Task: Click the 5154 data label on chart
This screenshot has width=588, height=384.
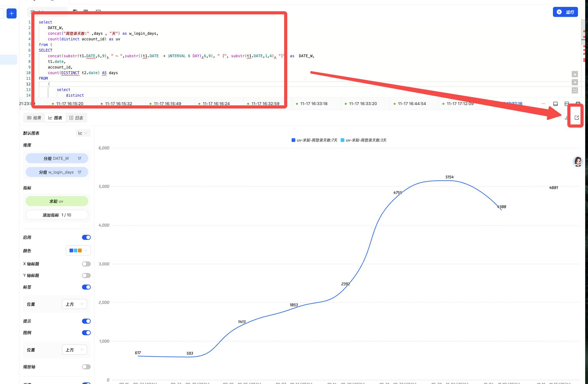Action: click(449, 177)
